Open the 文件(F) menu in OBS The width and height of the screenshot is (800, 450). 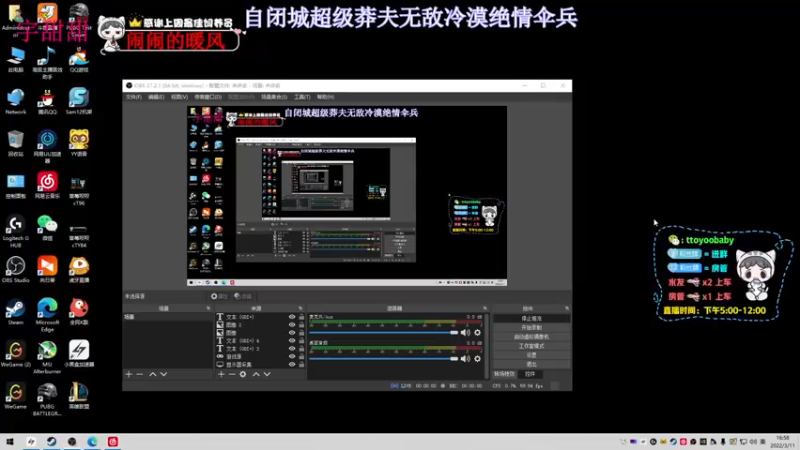134,97
